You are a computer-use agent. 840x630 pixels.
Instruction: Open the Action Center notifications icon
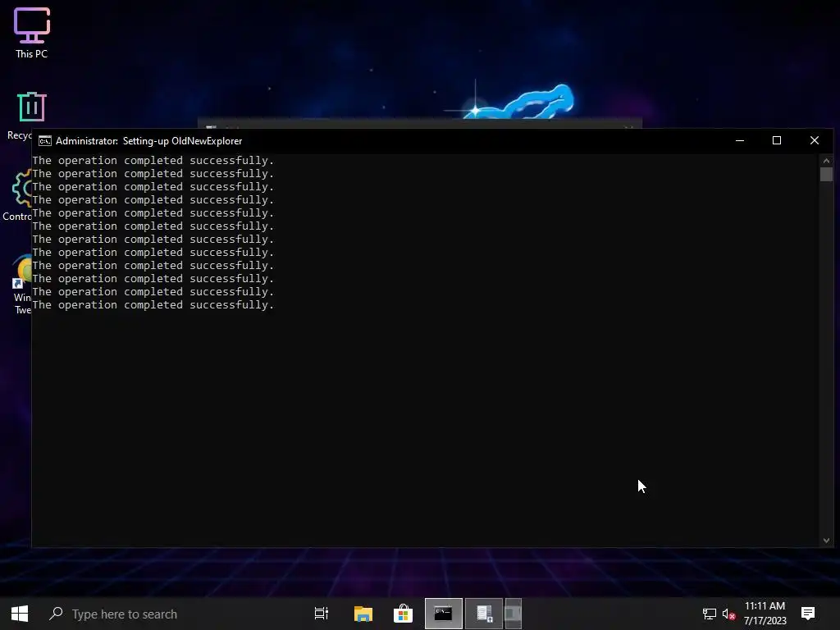click(808, 614)
